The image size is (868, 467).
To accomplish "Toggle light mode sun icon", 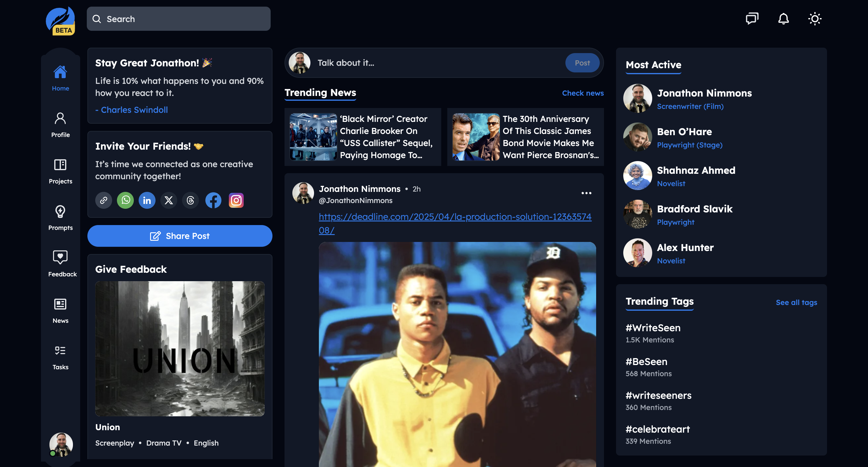I will point(815,18).
